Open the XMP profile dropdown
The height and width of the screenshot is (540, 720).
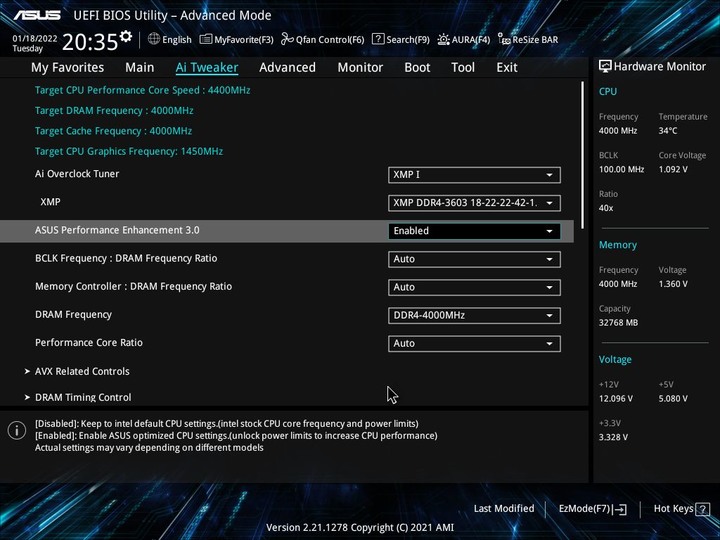474,203
